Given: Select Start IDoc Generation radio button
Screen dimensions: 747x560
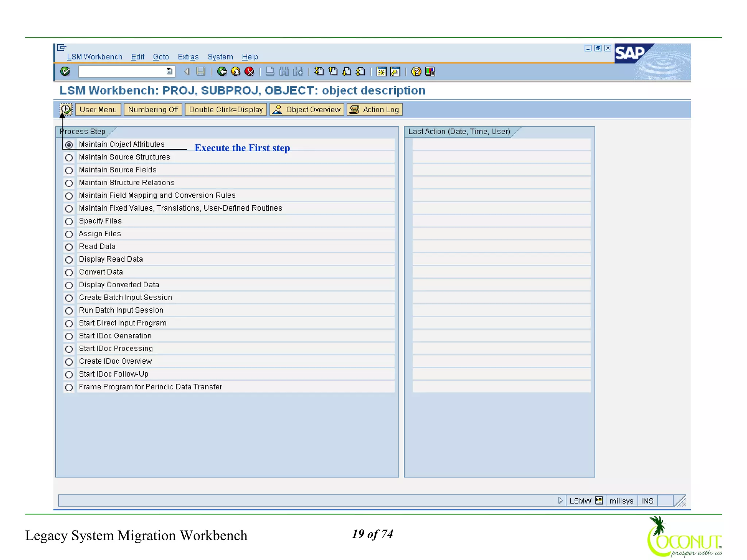Looking at the screenshot, I should coord(69,336).
